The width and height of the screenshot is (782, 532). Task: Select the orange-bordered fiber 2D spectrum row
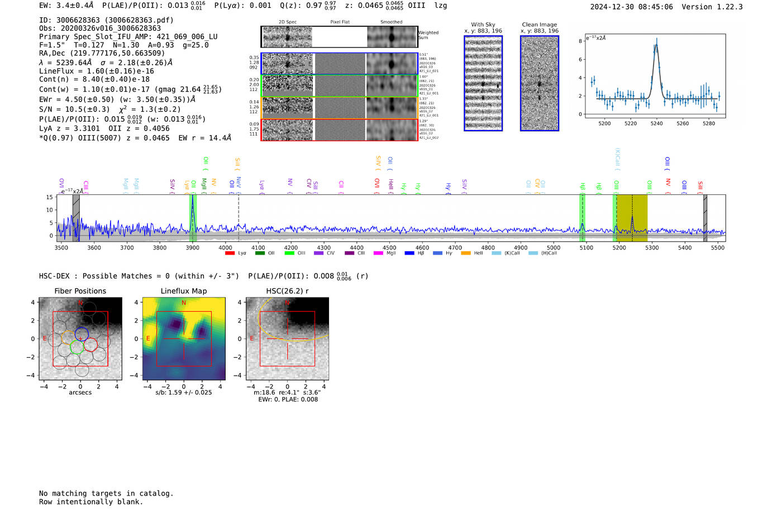[x=339, y=108]
